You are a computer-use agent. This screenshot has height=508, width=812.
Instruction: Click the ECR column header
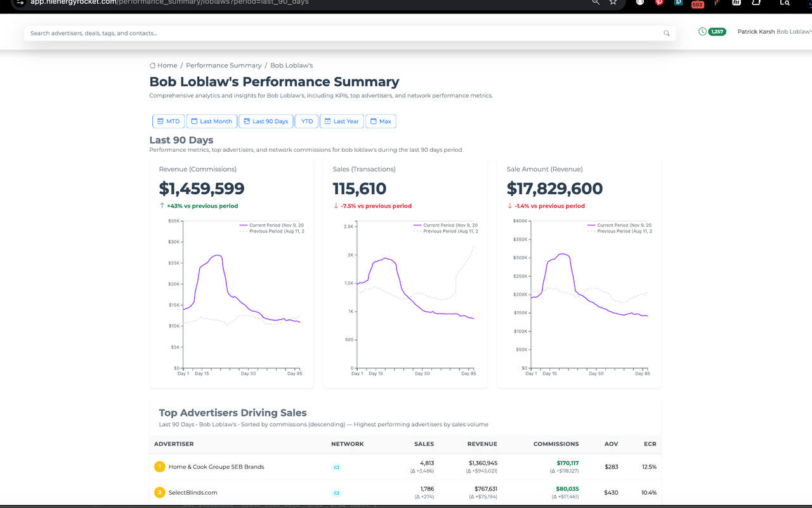(x=649, y=444)
